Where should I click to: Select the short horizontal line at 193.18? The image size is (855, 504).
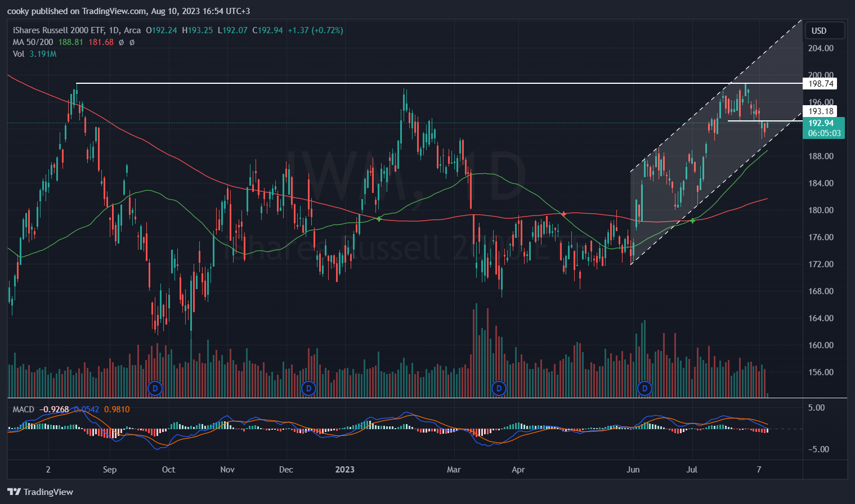pyautogui.click(x=765, y=120)
